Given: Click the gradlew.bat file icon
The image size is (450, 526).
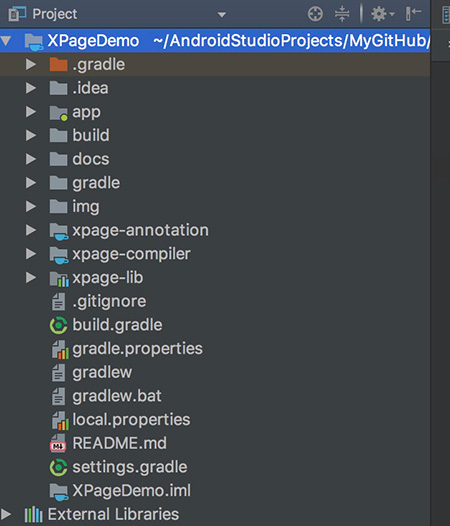Looking at the screenshot, I should pyautogui.click(x=58, y=396).
